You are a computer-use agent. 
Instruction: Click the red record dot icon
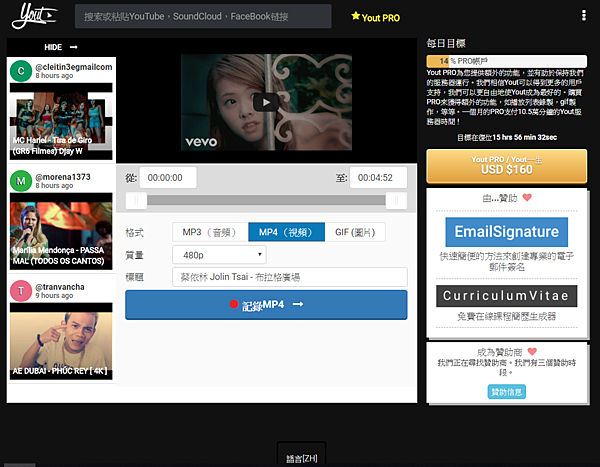tap(234, 304)
